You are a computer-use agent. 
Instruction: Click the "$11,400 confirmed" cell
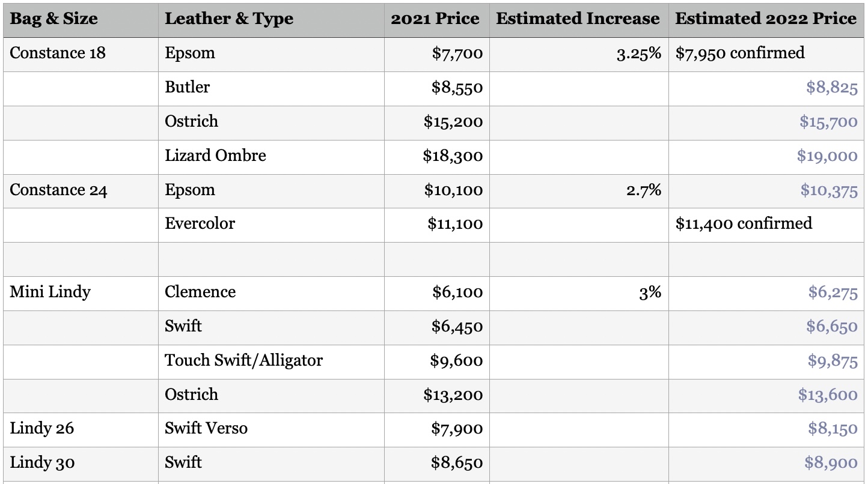(x=744, y=224)
